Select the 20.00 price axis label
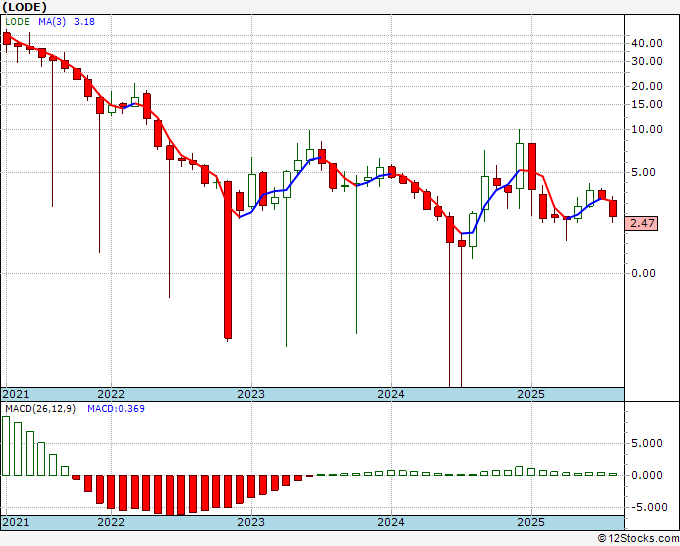The image size is (680, 546). click(647, 86)
